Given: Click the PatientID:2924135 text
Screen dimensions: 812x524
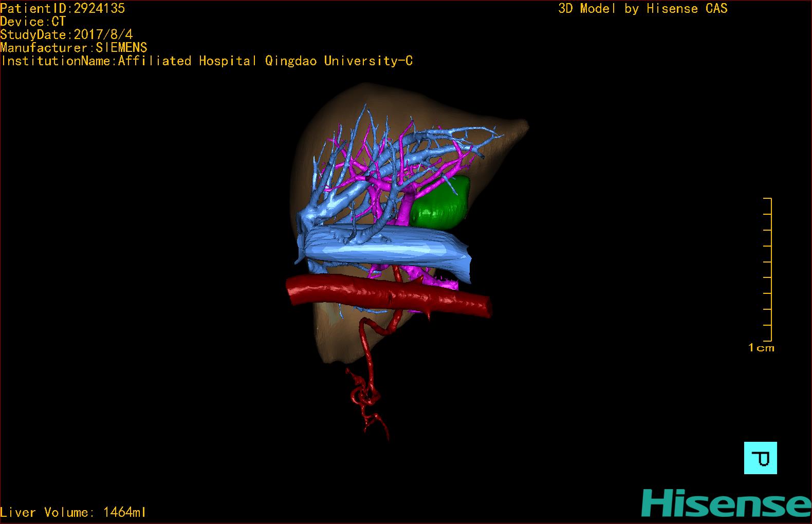Looking at the screenshot, I should [62, 8].
